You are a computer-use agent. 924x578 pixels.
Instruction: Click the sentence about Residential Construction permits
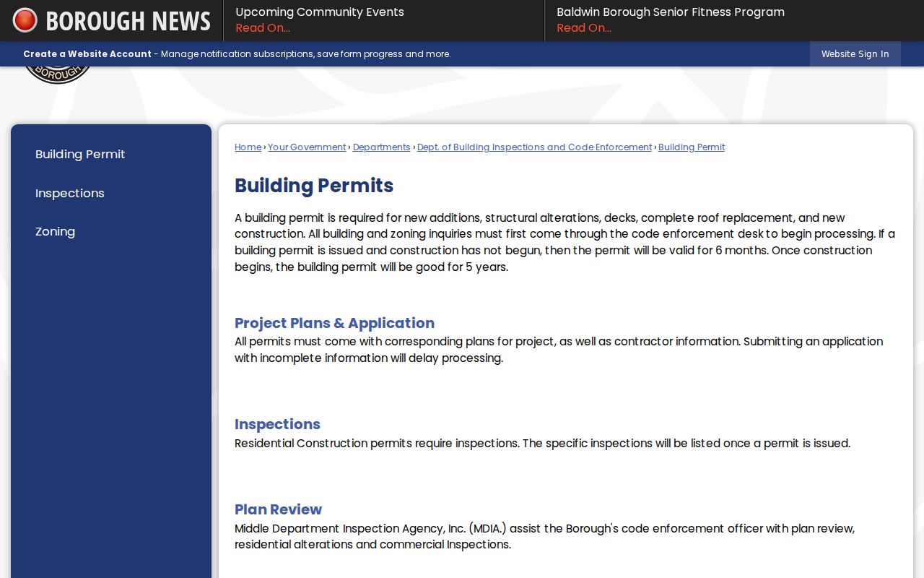(542, 444)
